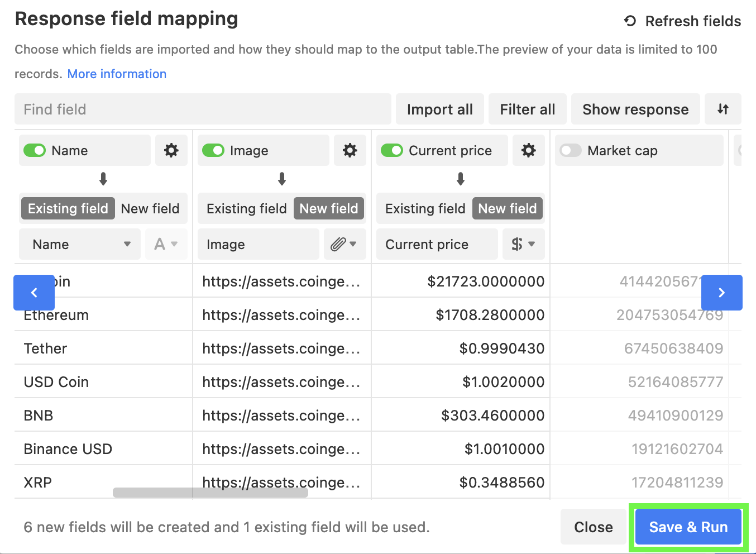Click Save & Run button

[688, 527]
